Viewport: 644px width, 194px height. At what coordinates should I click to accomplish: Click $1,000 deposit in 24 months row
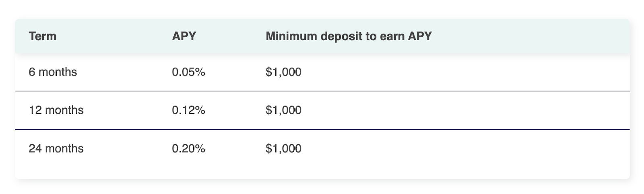coord(283,149)
